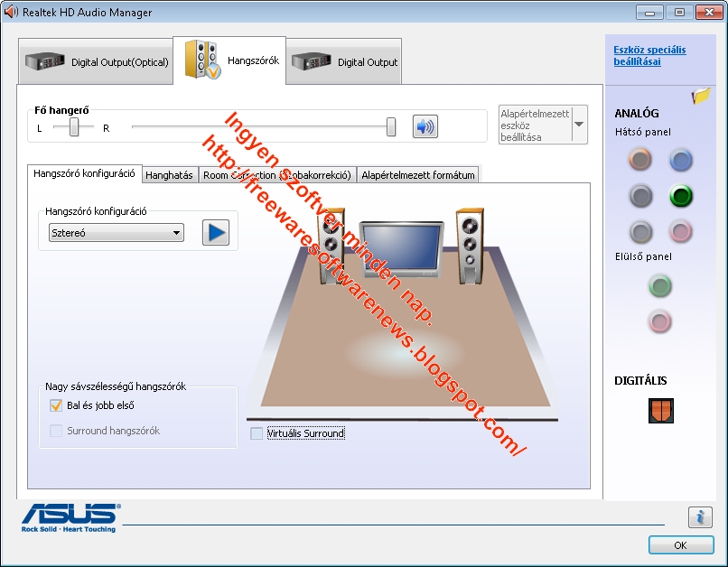Select the green active rear jack
Viewport: 728px width, 567px height.
tap(681, 196)
